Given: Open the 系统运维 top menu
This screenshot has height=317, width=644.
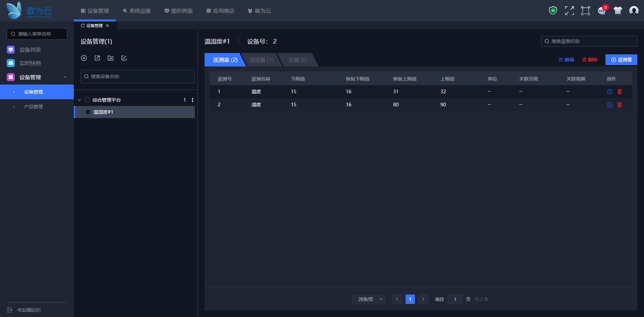Looking at the screenshot, I should coord(137,11).
